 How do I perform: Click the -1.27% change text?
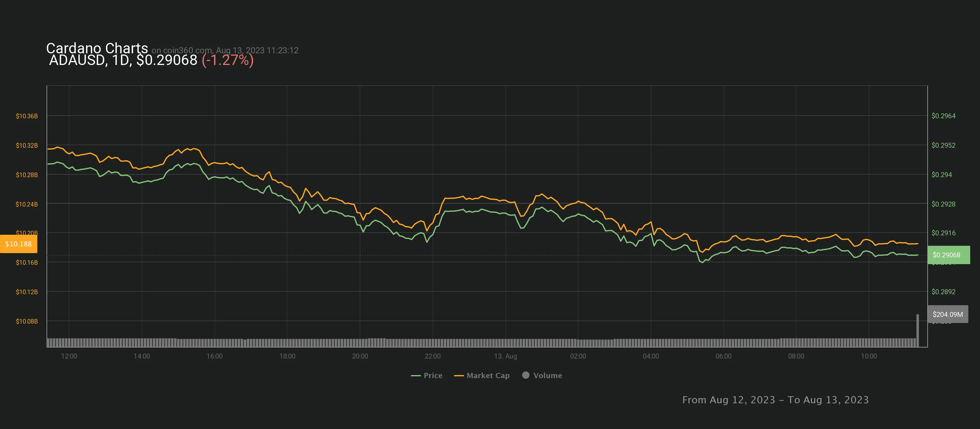(228, 60)
